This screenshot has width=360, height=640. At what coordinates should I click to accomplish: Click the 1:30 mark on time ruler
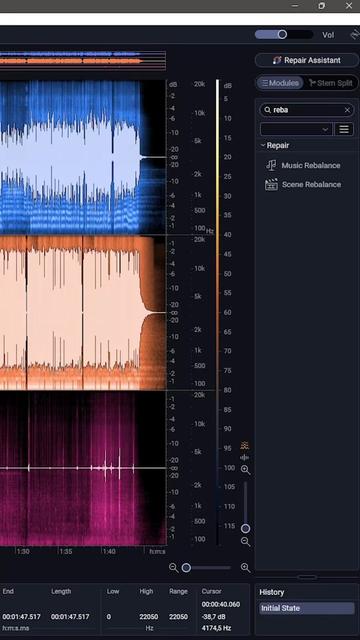coord(22,551)
